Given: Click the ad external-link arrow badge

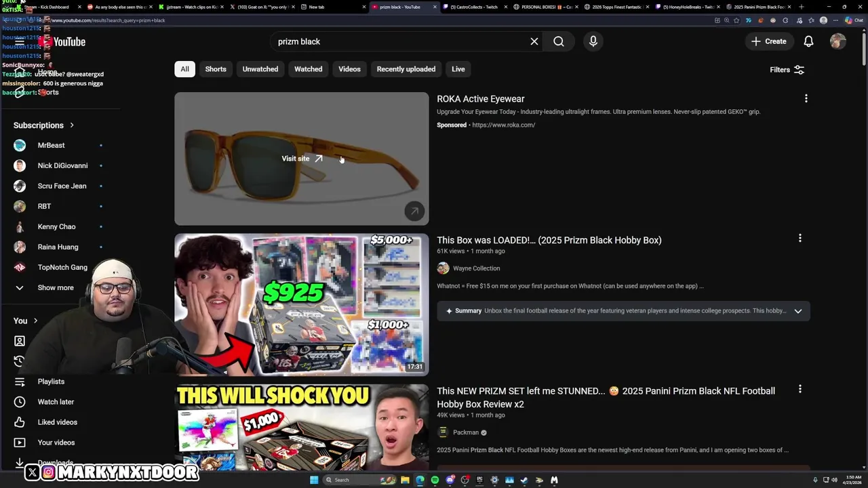Looking at the screenshot, I should coord(414,211).
